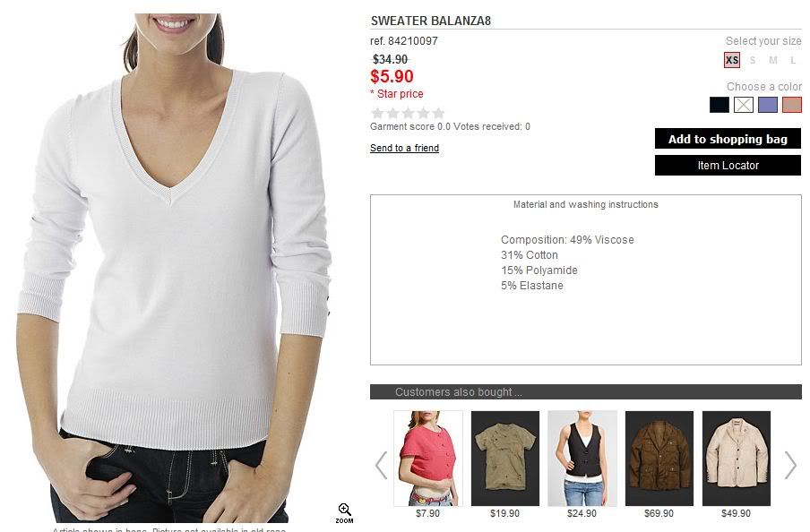
Task: Open Send to a friend link
Action: [404, 149]
